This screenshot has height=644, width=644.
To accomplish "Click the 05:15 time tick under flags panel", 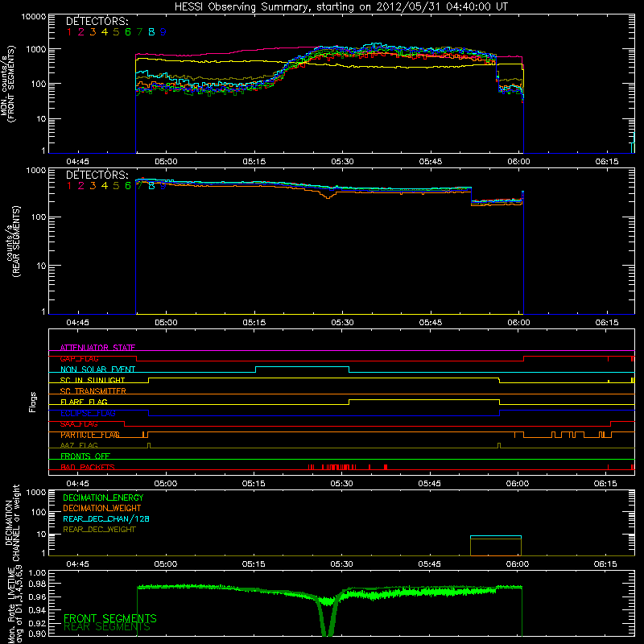I will coord(254,484).
